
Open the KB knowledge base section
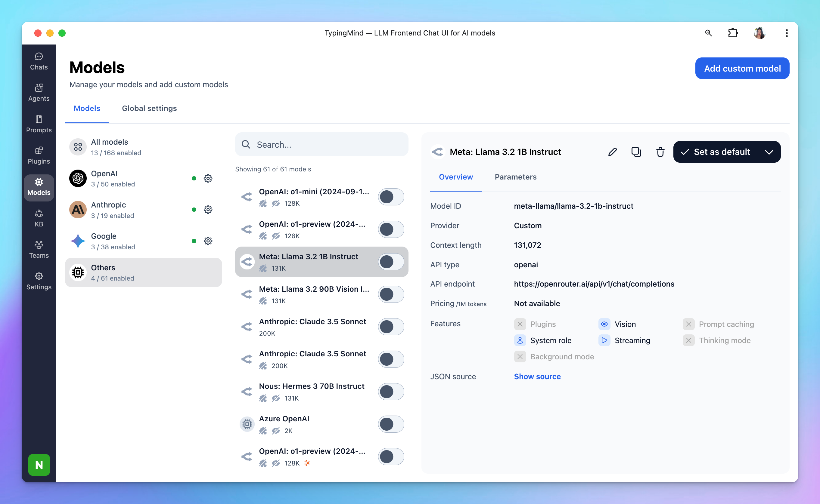click(39, 218)
